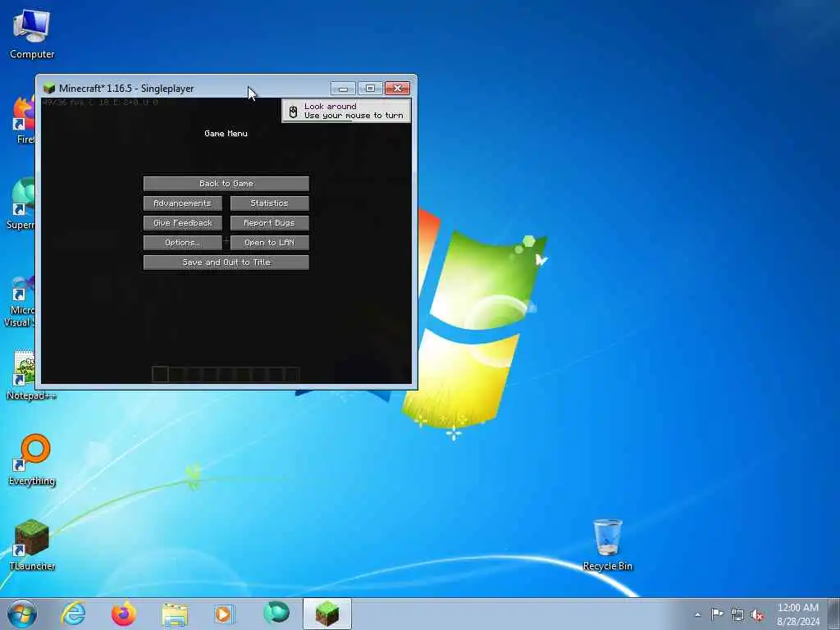Click the first hotbar slot
Image resolution: width=840 pixels, height=630 pixels.
click(160, 374)
